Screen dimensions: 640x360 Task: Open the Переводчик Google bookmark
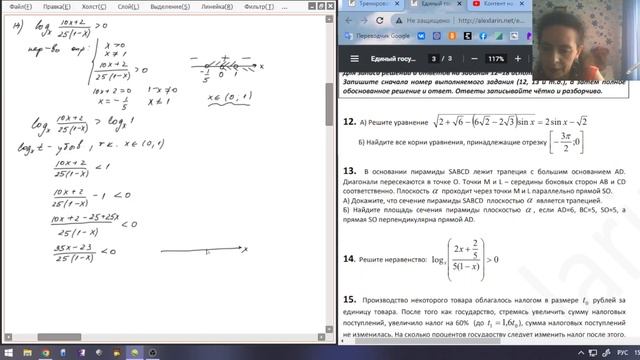[377, 36]
